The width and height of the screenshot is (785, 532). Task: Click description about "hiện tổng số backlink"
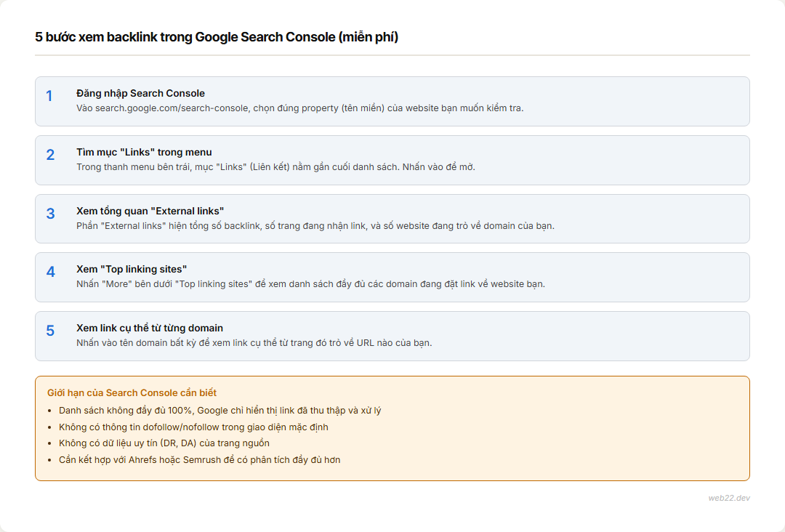(x=315, y=226)
